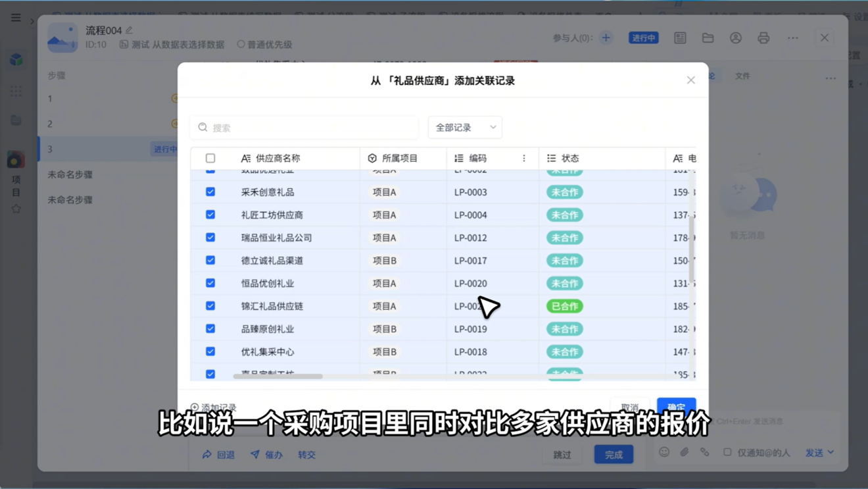This screenshot has height=489, width=868.
Task: Click the 回退 return arrow button
Action: pos(218,455)
